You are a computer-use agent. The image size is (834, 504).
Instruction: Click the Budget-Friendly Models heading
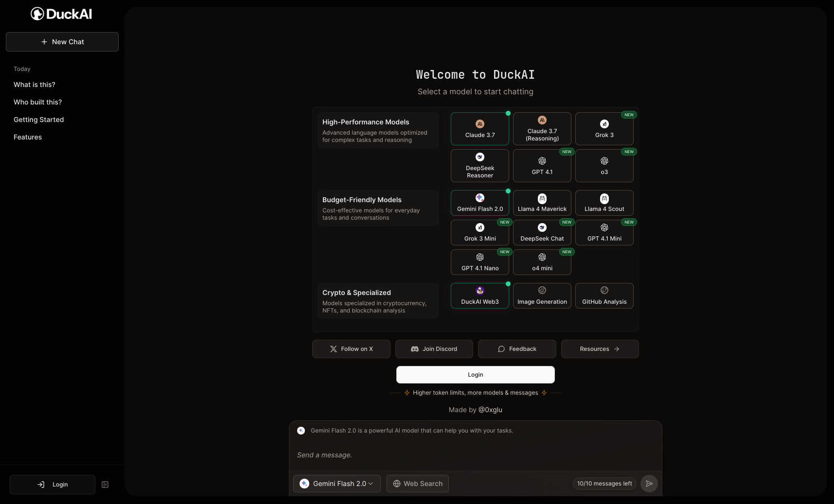362,200
